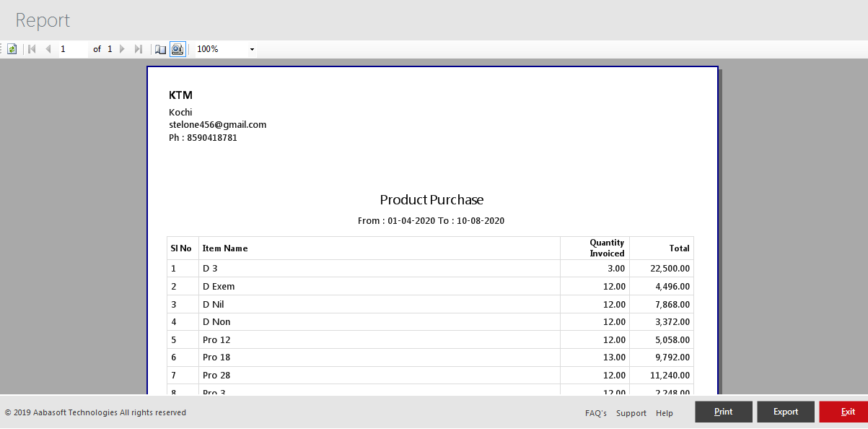
Task: Click the company name KTM
Action: [x=180, y=95]
